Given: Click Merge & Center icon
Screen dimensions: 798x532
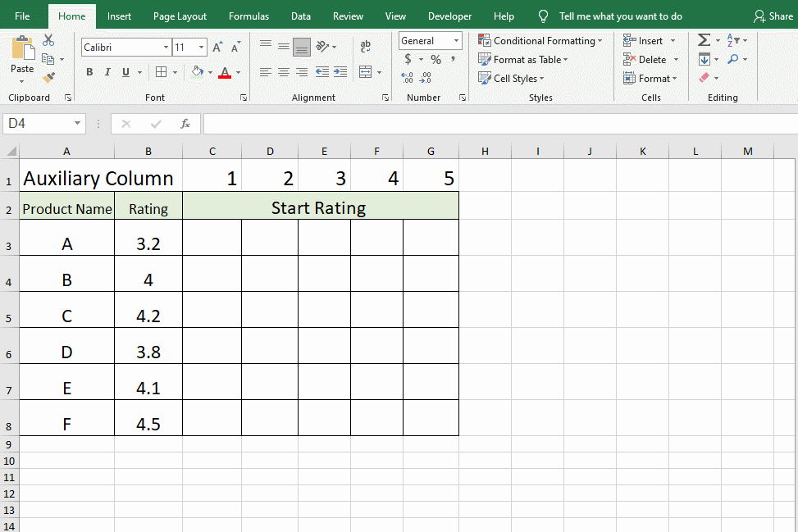Looking at the screenshot, I should point(366,72).
